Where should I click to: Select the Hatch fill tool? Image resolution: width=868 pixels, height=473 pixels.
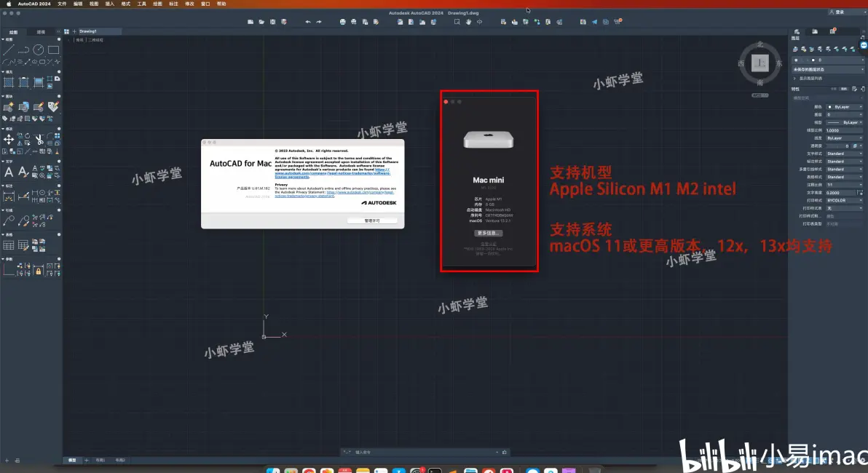coord(9,82)
